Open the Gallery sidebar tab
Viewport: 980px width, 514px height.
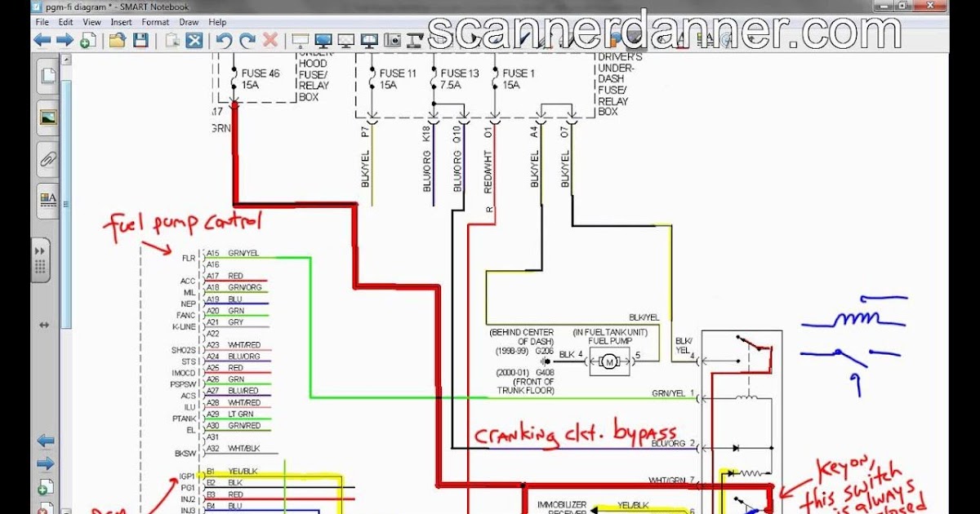[48, 117]
